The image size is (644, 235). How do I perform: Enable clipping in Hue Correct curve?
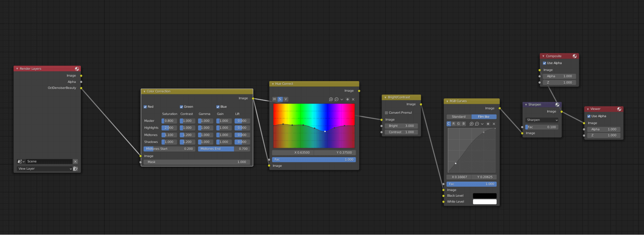348,100
